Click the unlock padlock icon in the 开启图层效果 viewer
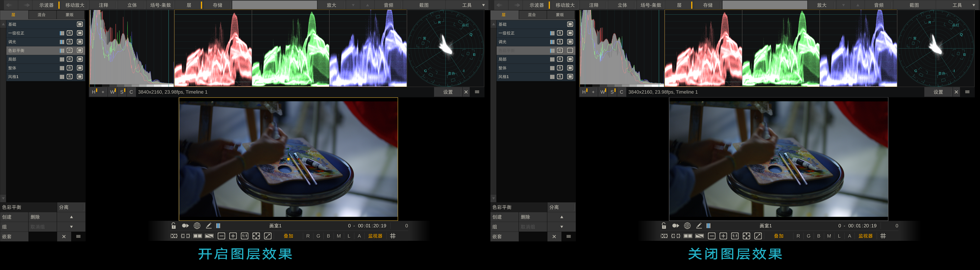Screen dimensions: 980x270 pos(174,225)
